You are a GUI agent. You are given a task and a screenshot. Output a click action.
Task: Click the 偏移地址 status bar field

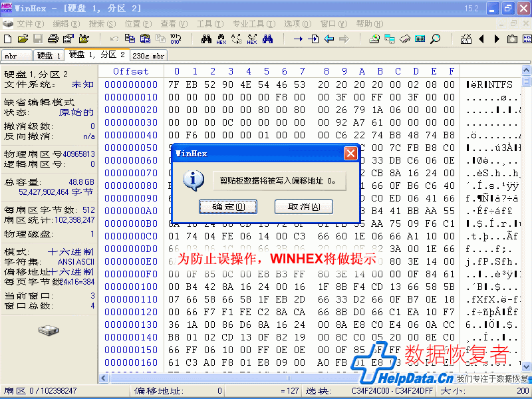point(178,391)
